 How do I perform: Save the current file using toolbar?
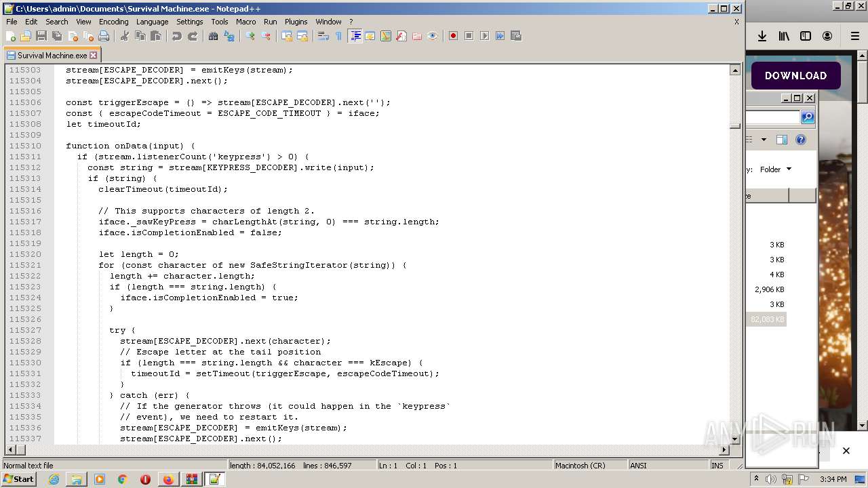pyautogui.click(x=41, y=36)
